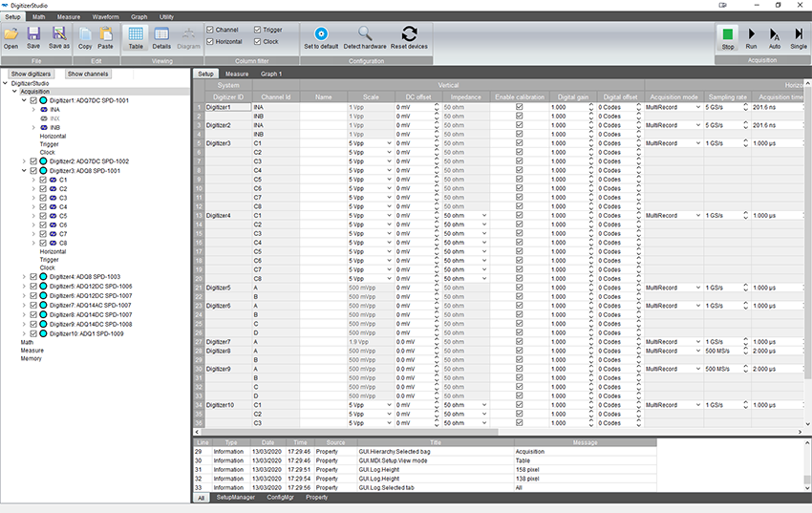Open Impedance dropdown in row 13
Screen dimensions: 812x513
pyautogui.click(x=484, y=215)
